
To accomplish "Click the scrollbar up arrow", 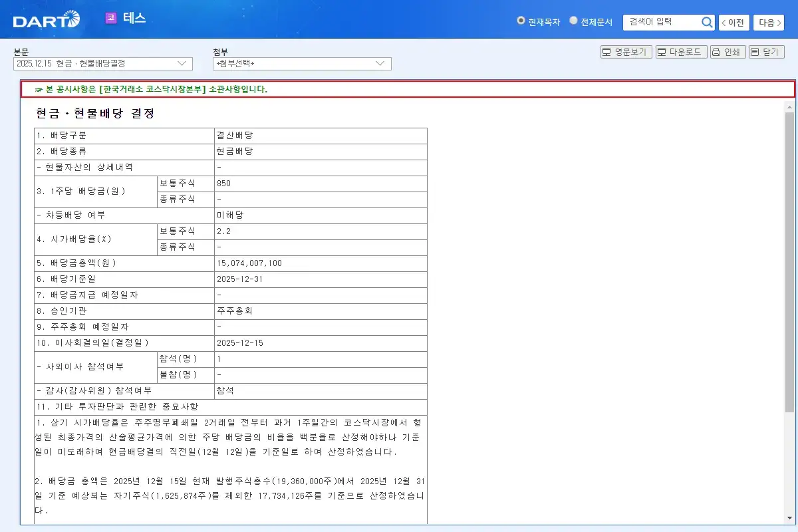I will [789, 106].
